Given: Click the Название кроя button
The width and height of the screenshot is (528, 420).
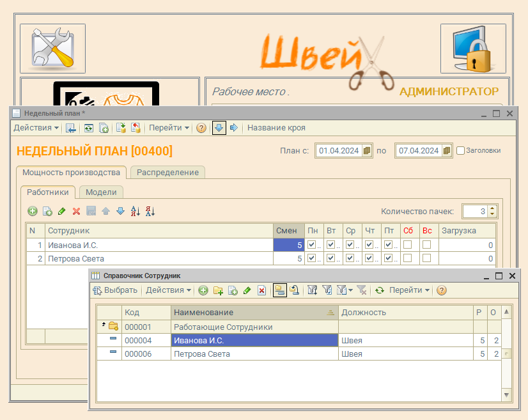Looking at the screenshot, I should [276, 128].
